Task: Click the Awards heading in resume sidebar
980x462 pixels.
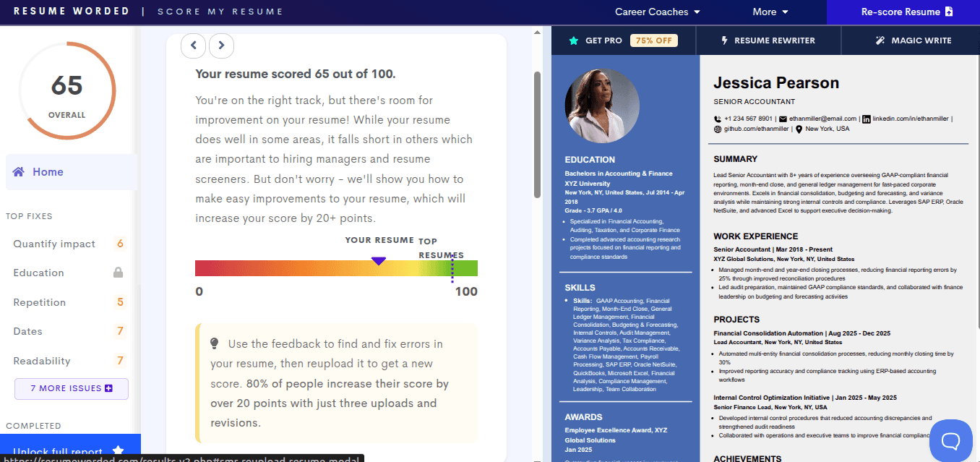Action: pyautogui.click(x=583, y=417)
